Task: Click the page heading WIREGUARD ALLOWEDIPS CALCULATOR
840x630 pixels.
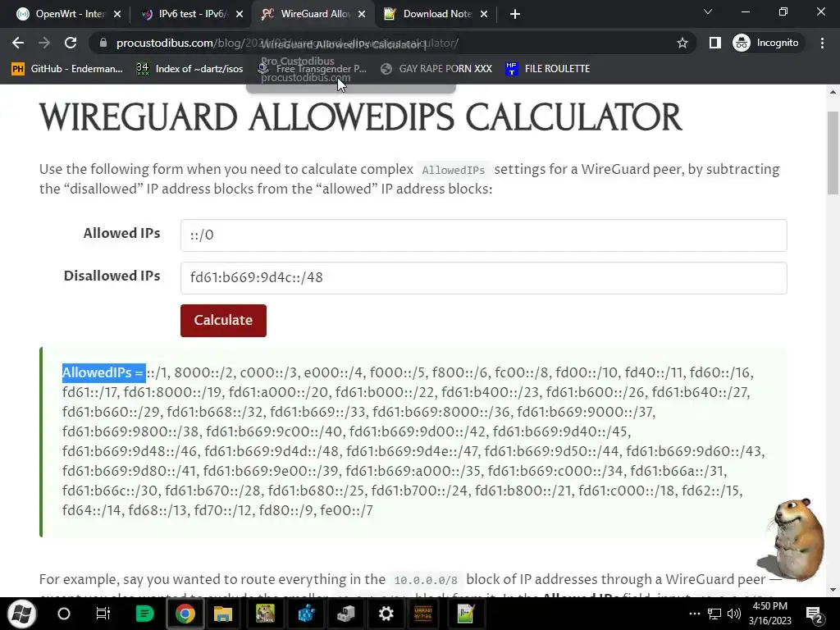Action: pyautogui.click(x=361, y=117)
